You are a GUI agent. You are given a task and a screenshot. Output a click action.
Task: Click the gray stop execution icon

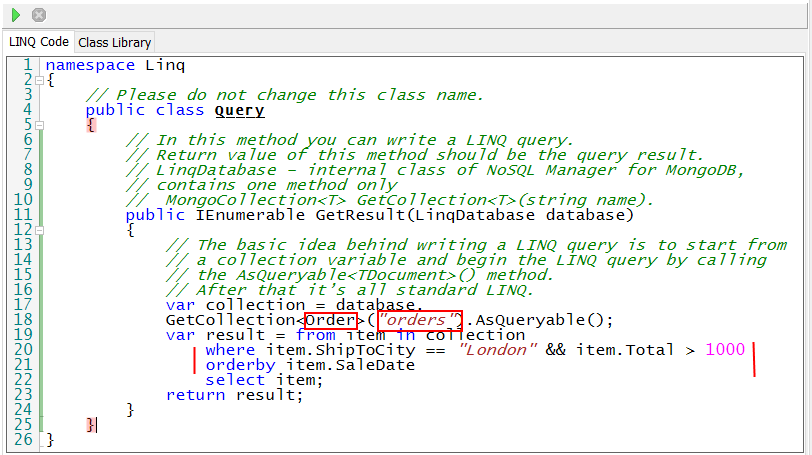click(x=39, y=15)
